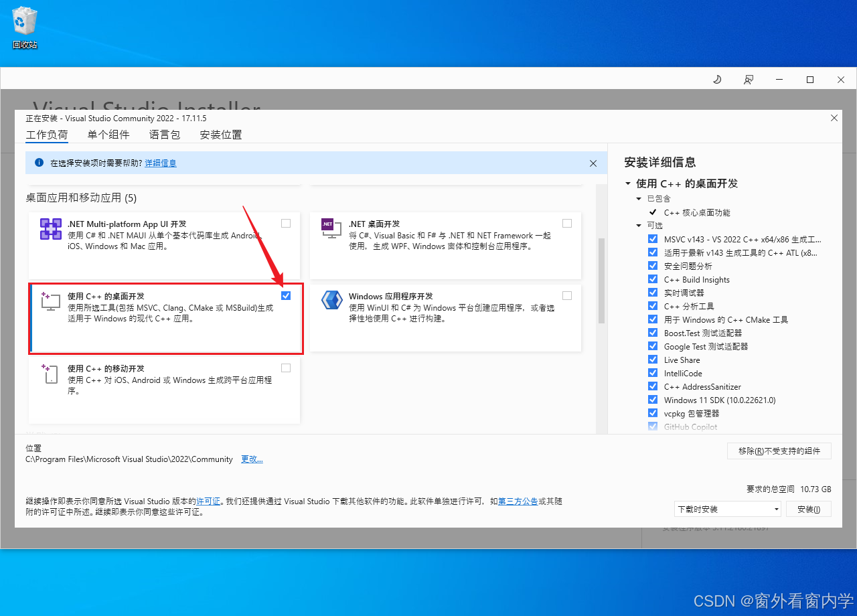Open the 许可证 link
Viewport: 857px width, 616px height.
[x=208, y=501]
